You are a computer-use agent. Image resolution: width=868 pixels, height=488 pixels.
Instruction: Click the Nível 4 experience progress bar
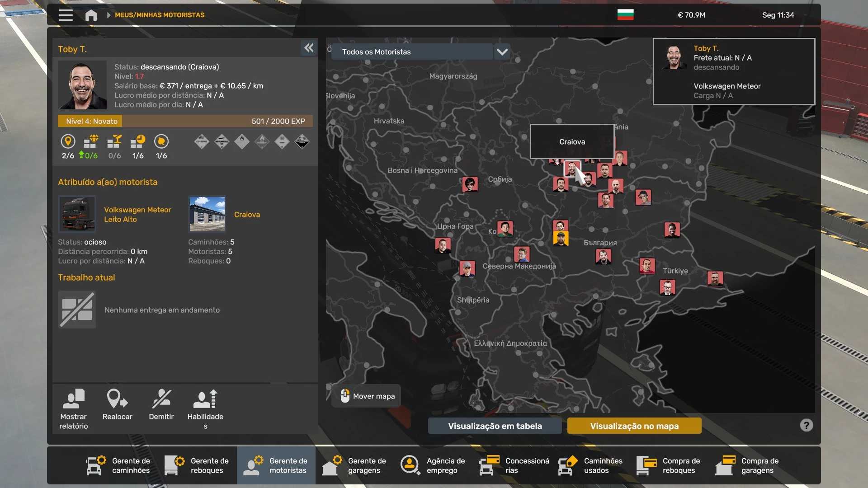click(x=185, y=121)
